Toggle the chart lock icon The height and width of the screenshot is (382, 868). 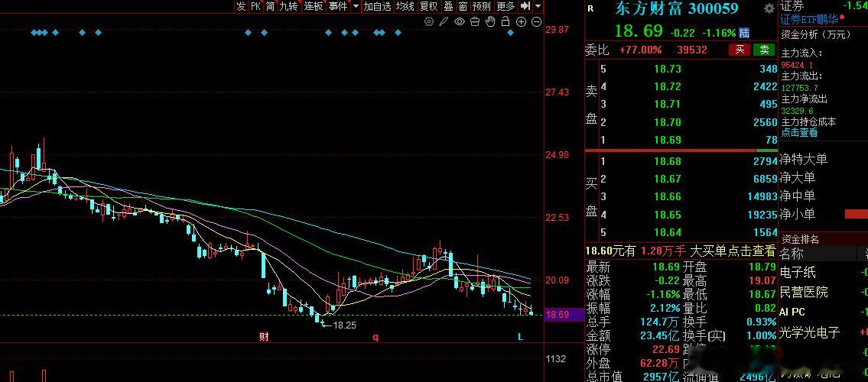click(505, 21)
